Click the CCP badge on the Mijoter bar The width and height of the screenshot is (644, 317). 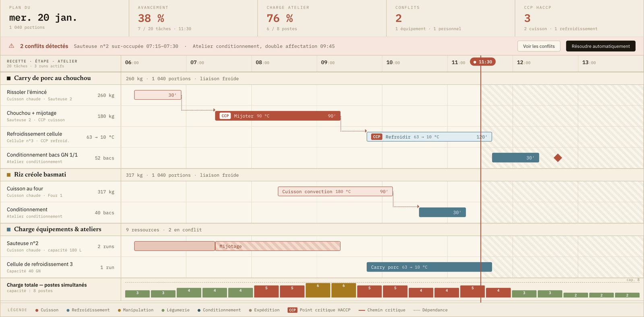pos(225,116)
